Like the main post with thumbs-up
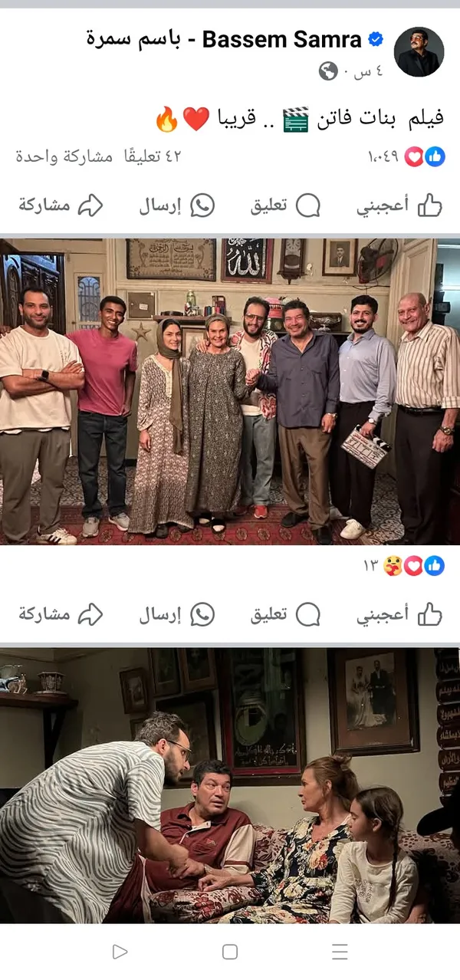Screen dimensions: 460x980 click(399, 205)
